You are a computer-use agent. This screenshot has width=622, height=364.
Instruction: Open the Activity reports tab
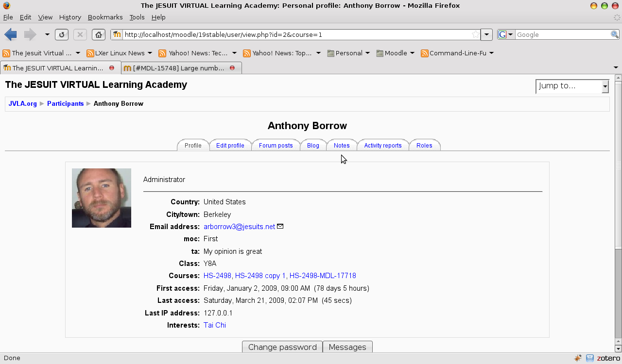[383, 145]
